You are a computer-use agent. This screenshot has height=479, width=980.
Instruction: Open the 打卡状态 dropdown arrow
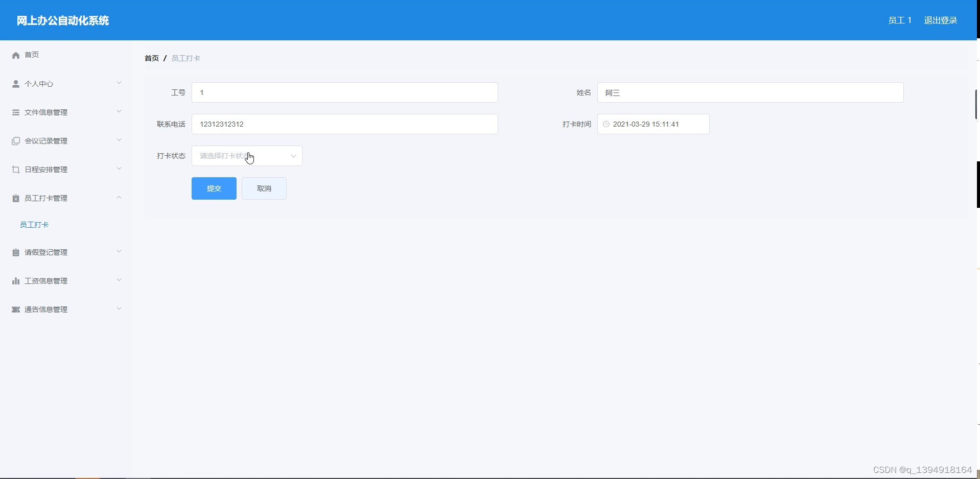coord(293,156)
